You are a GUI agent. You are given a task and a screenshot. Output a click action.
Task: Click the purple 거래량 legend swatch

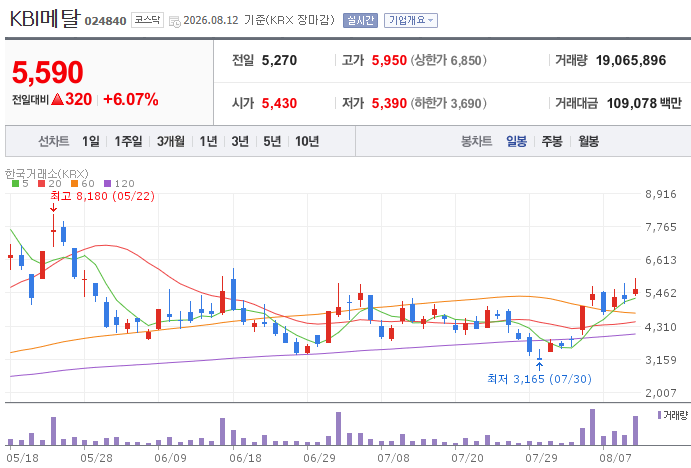point(659,415)
